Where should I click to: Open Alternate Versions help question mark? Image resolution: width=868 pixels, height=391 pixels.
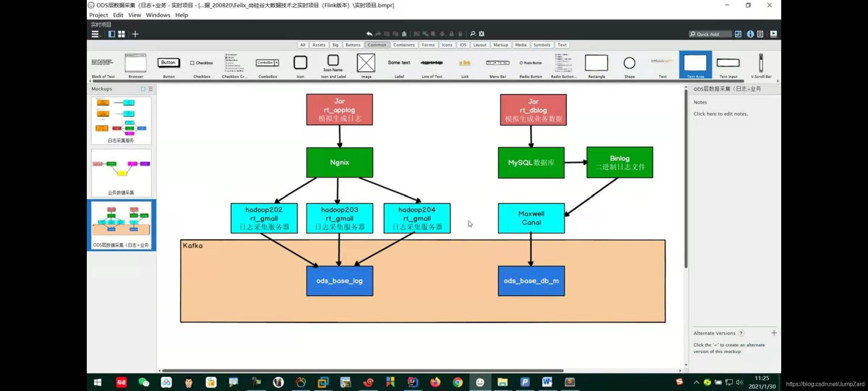741,333
